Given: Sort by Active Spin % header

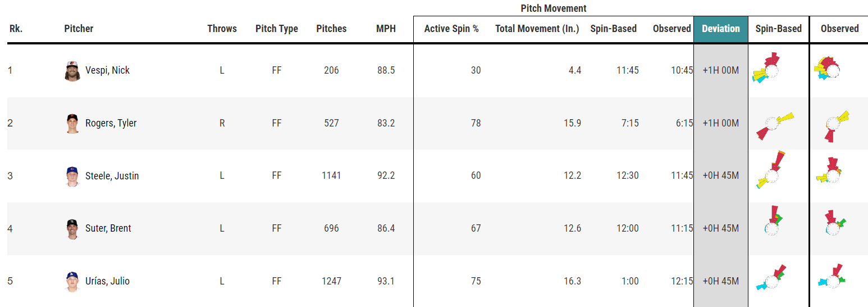Looking at the screenshot, I should pos(451,29).
